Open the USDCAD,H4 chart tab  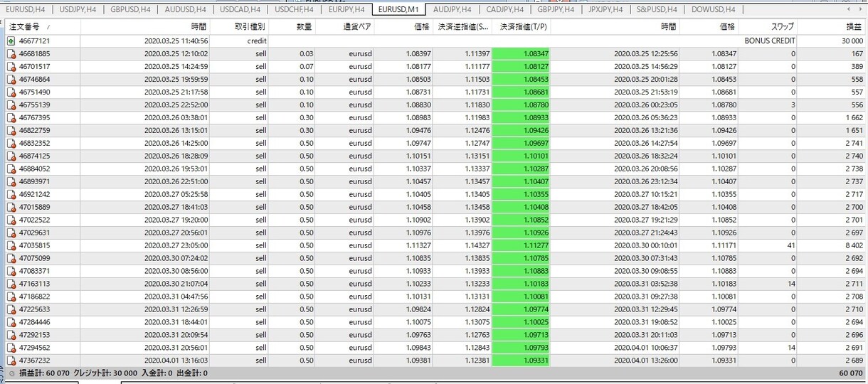(x=240, y=10)
